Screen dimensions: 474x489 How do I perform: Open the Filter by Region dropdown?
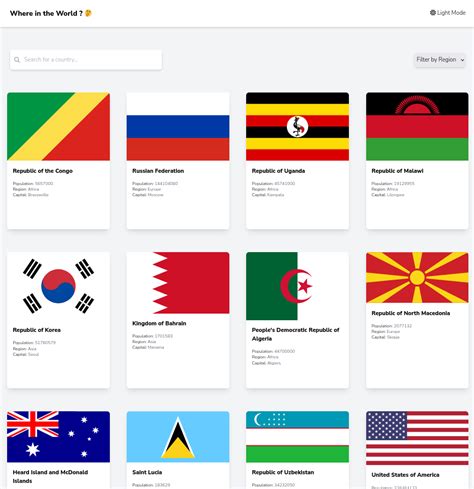coord(440,60)
